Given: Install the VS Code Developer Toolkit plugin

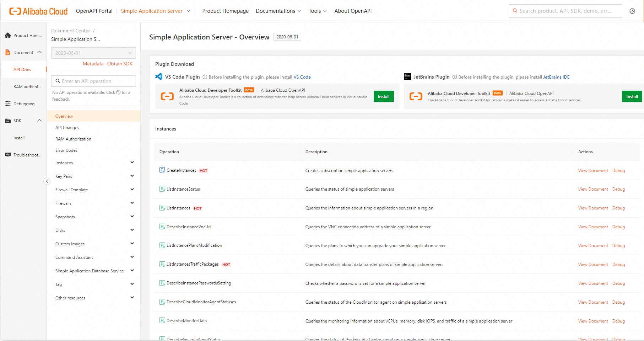Looking at the screenshot, I should 384,97.
